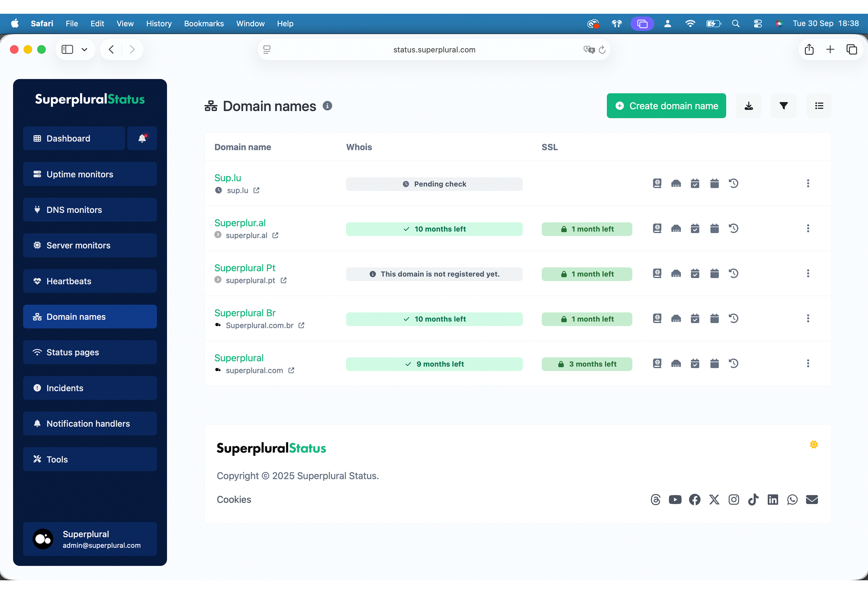Open the notifications bell beside Dashboard

tap(142, 138)
